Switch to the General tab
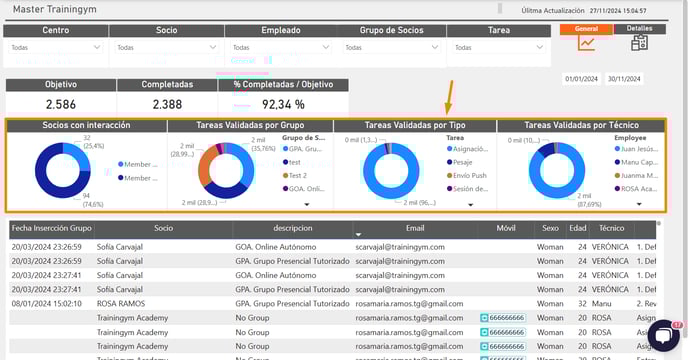The height and width of the screenshot is (360, 688). 586,29
